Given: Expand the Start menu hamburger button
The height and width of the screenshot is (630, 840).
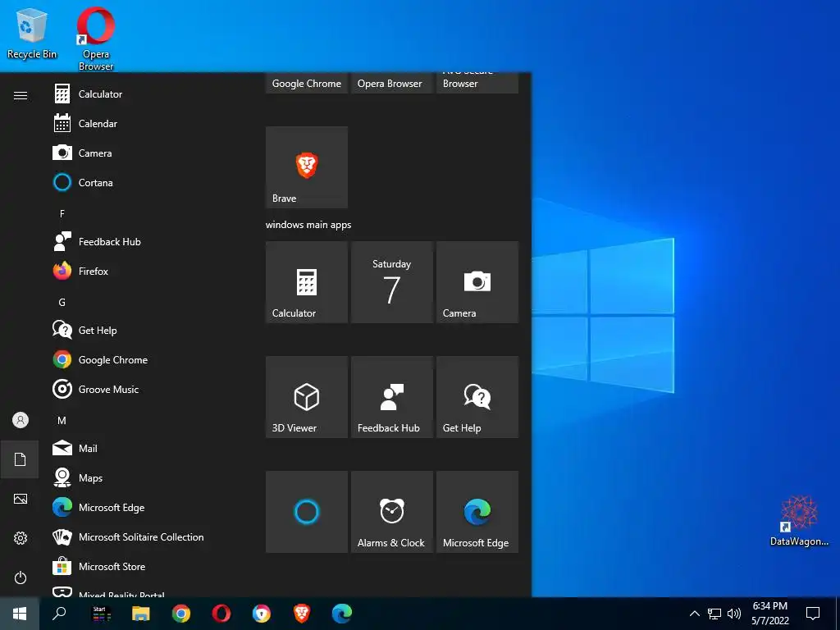Looking at the screenshot, I should 21,95.
